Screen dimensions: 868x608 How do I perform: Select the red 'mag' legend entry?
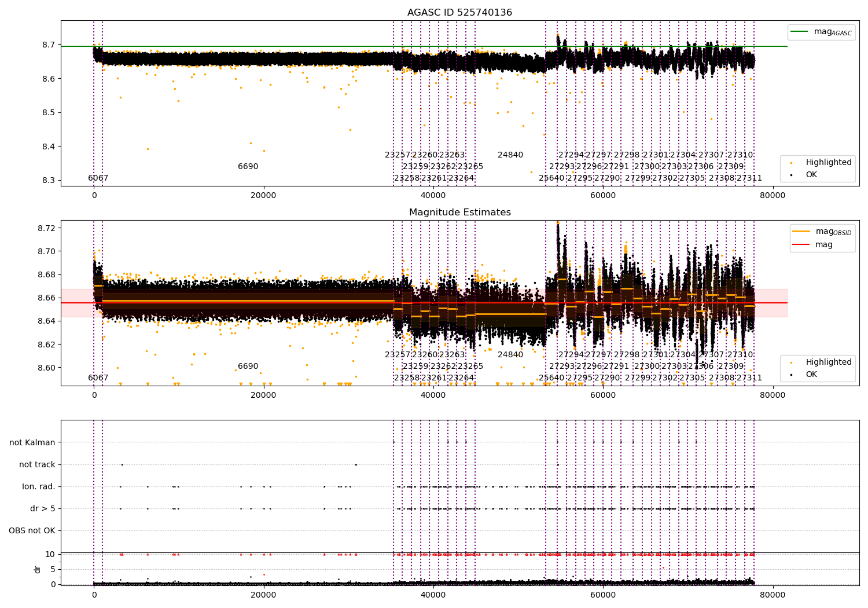click(x=812, y=244)
